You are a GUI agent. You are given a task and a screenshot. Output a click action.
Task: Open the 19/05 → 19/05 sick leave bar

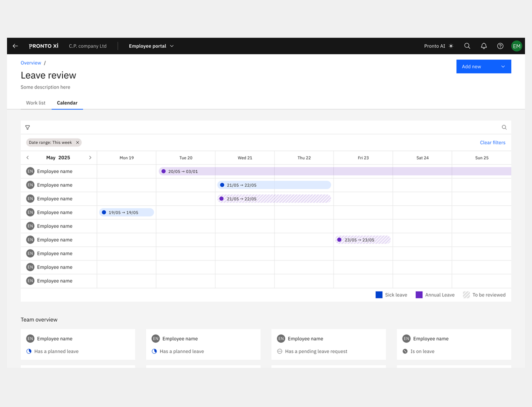[x=127, y=213]
